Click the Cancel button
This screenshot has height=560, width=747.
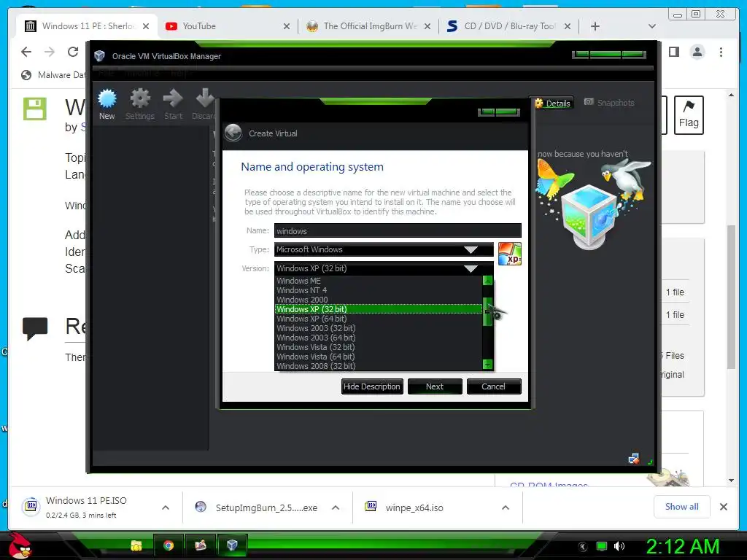[x=494, y=386]
